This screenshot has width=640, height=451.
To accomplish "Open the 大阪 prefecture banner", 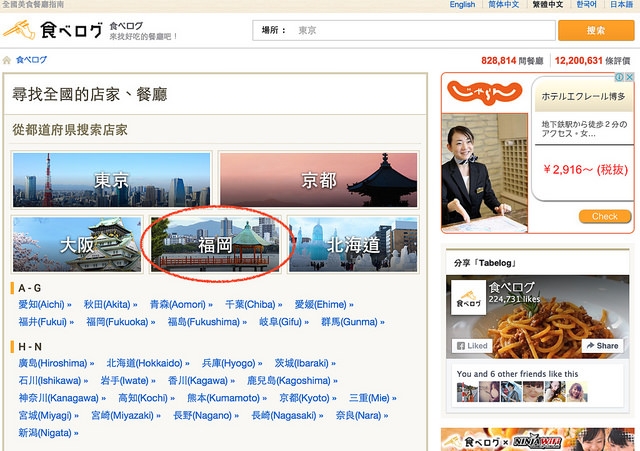I will pos(77,244).
